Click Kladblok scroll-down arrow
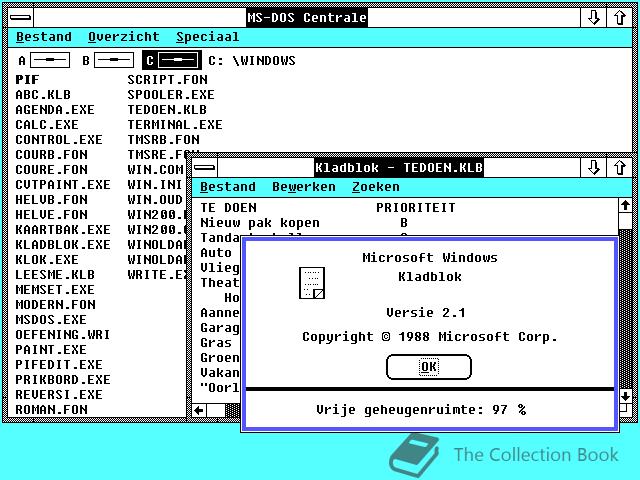This screenshot has height=480, width=640. (x=625, y=396)
